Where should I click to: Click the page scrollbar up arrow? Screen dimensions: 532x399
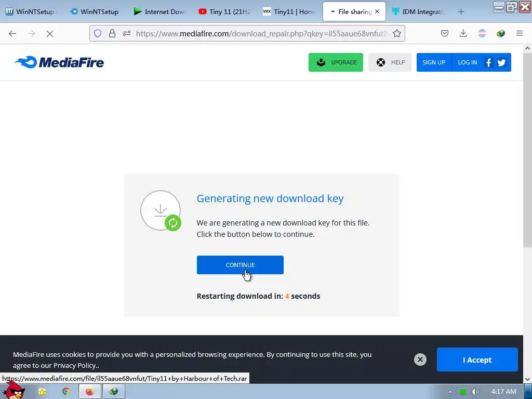tap(527, 48)
